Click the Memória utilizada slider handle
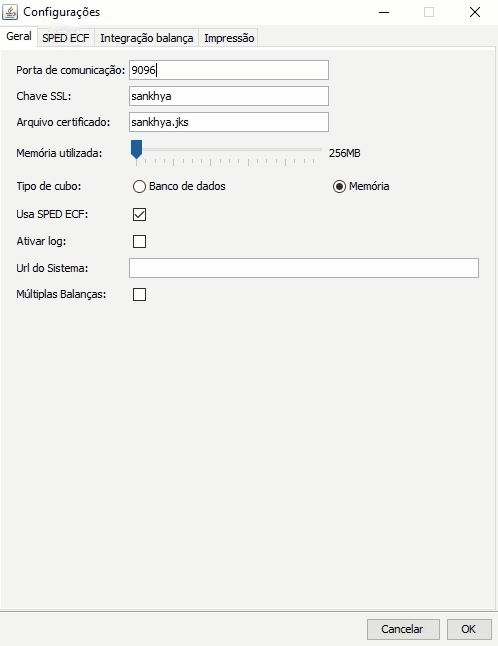The height and width of the screenshot is (646, 498). [136, 149]
